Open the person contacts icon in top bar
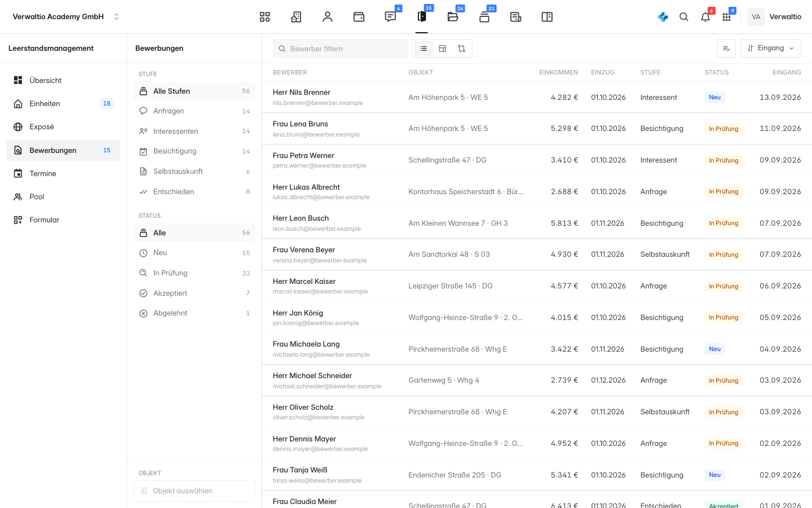The width and height of the screenshot is (812, 508). click(328, 17)
